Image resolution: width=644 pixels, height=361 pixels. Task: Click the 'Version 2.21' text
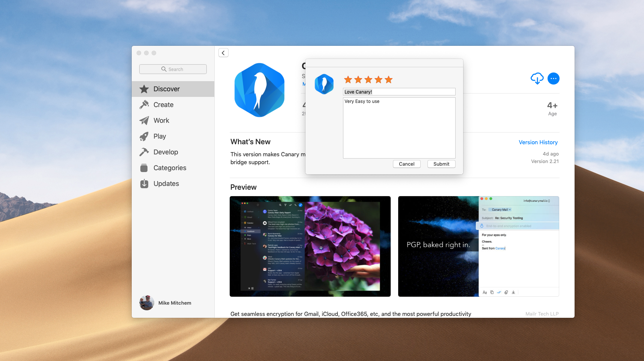click(545, 162)
